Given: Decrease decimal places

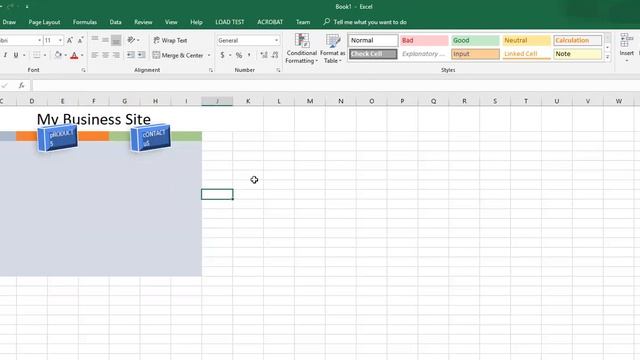Looking at the screenshot, I should (x=275, y=55).
